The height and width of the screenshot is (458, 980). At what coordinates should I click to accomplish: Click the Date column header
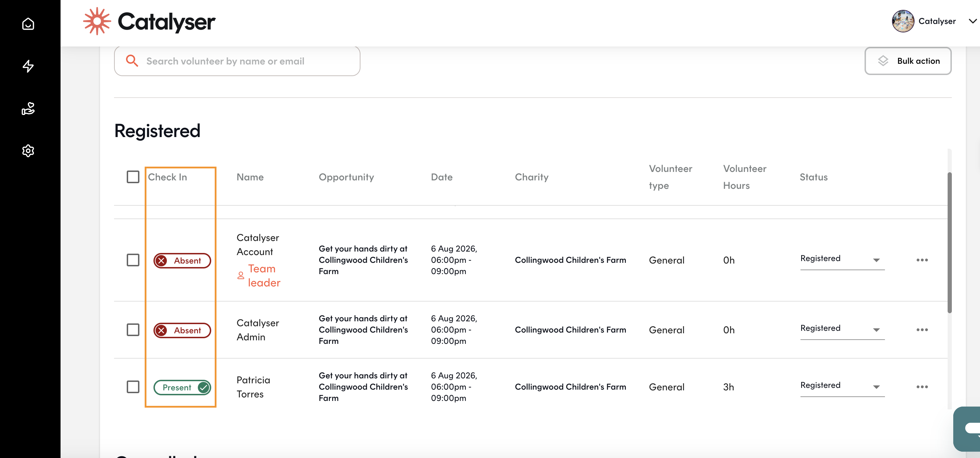(442, 177)
